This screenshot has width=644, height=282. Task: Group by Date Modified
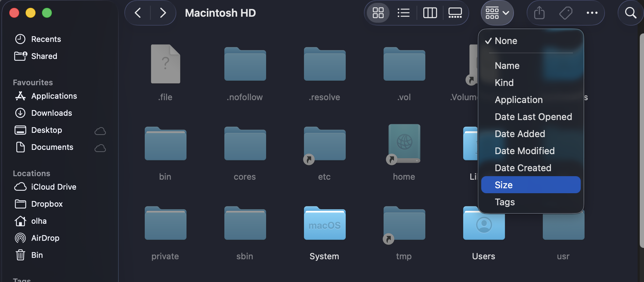click(x=531, y=151)
